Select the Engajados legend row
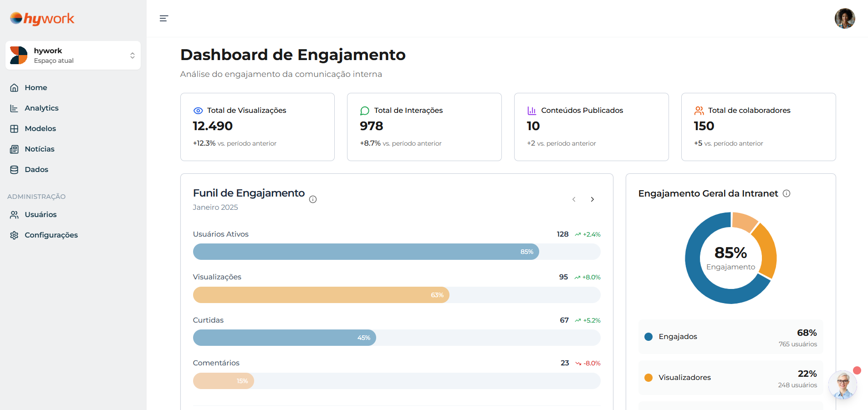868x410 pixels. point(730,337)
